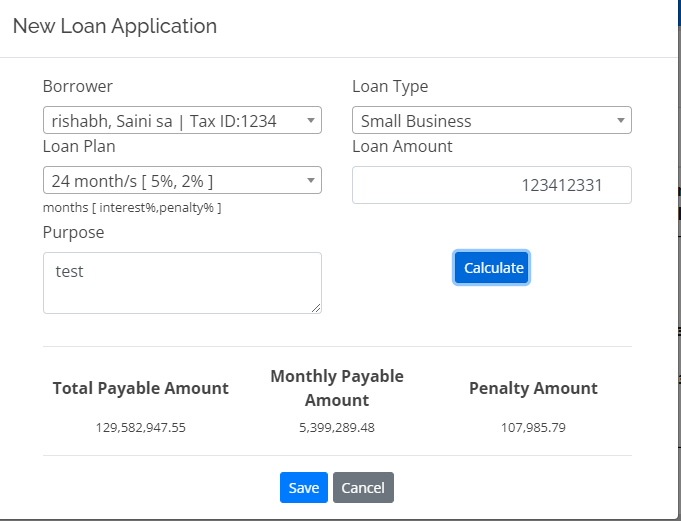Click the Purpose label
The image size is (681, 521).
pyautogui.click(x=73, y=232)
